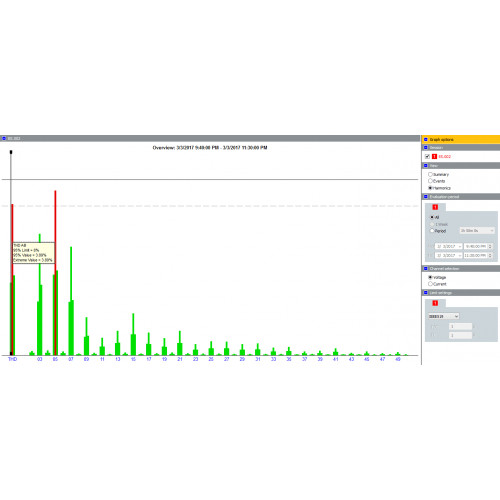Click the end time spinner arrows
This screenshot has height=500, width=500.
tap(490, 255)
